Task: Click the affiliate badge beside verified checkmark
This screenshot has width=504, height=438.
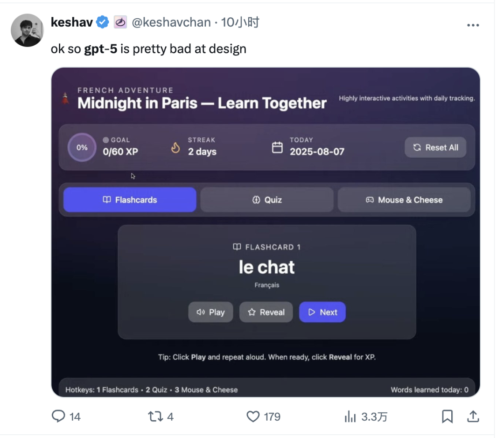Action: pyautogui.click(x=120, y=22)
